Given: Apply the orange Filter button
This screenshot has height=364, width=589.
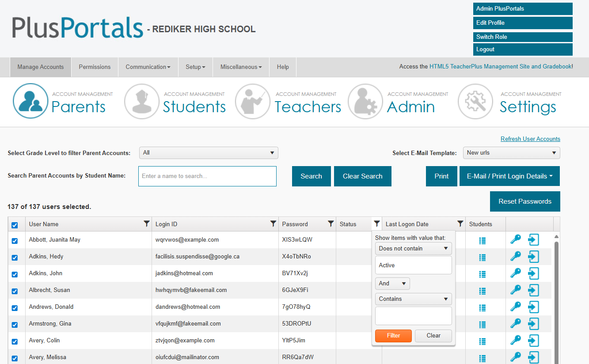Looking at the screenshot, I should point(393,336).
